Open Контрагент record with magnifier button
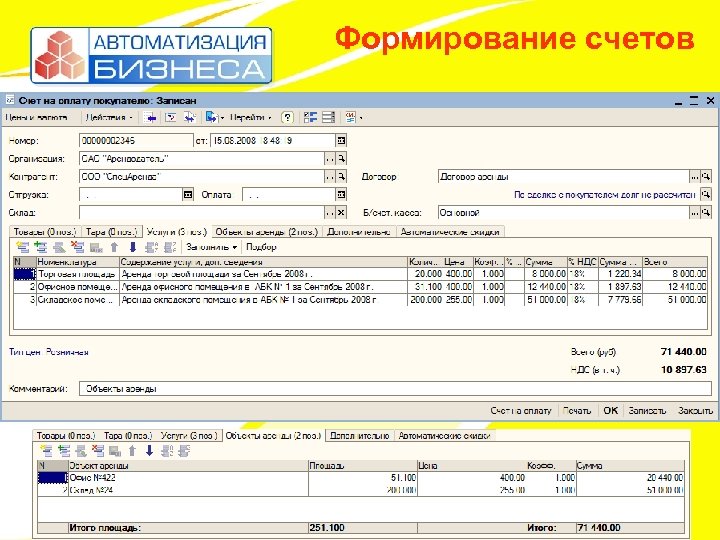 [x=342, y=177]
